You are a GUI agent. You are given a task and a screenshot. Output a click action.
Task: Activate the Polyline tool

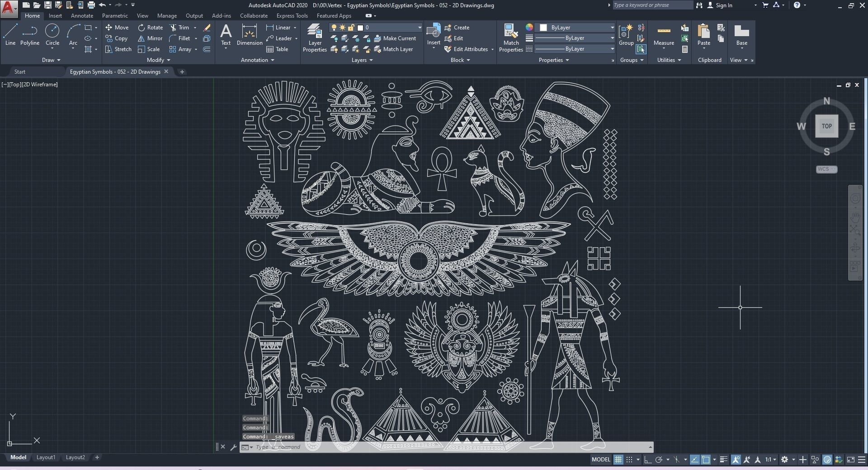[x=30, y=35]
